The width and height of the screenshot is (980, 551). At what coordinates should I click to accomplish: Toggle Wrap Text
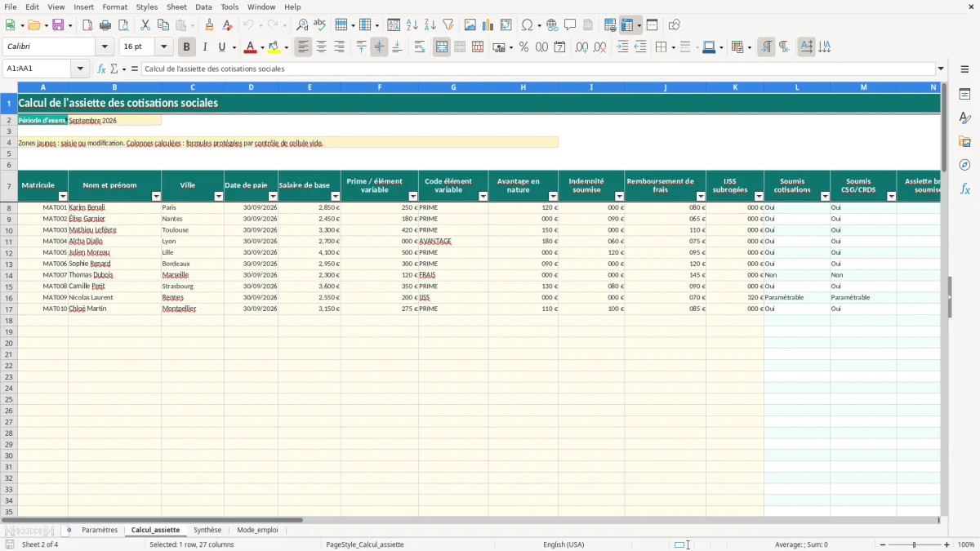click(420, 47)
